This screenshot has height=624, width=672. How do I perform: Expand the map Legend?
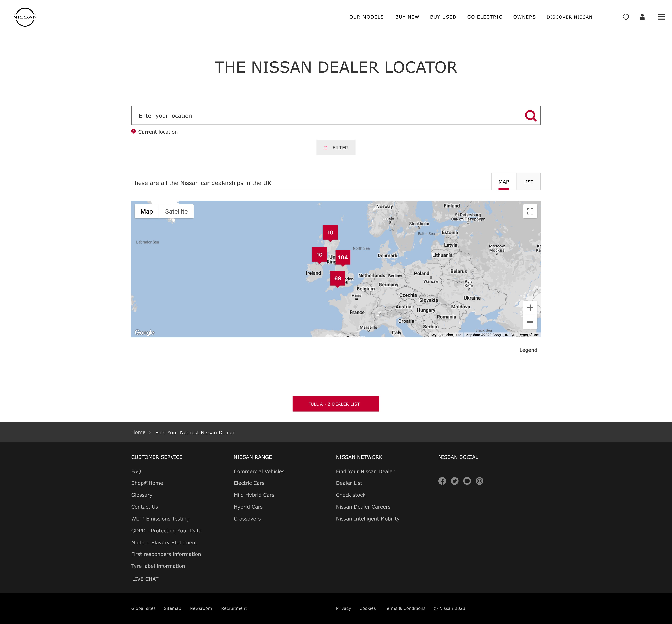coord(528,350)
